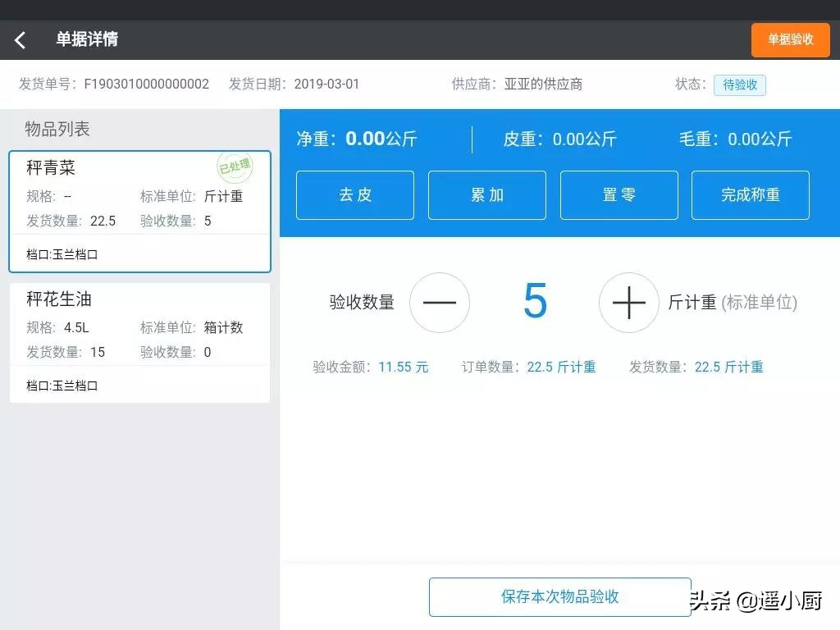Viewport: 840px width, 630px height.
Task: Click the 皮重 weight display
Action: point(559,139)
